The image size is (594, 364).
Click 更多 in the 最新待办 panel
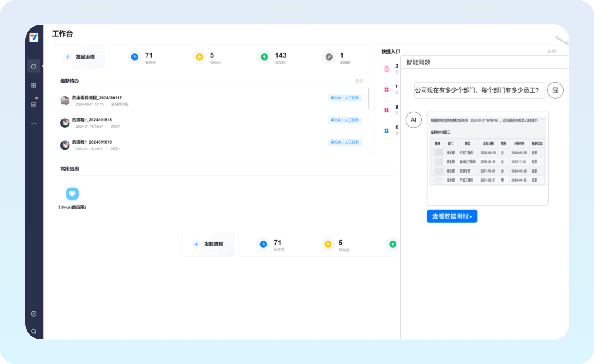click(x=359, y=81)
